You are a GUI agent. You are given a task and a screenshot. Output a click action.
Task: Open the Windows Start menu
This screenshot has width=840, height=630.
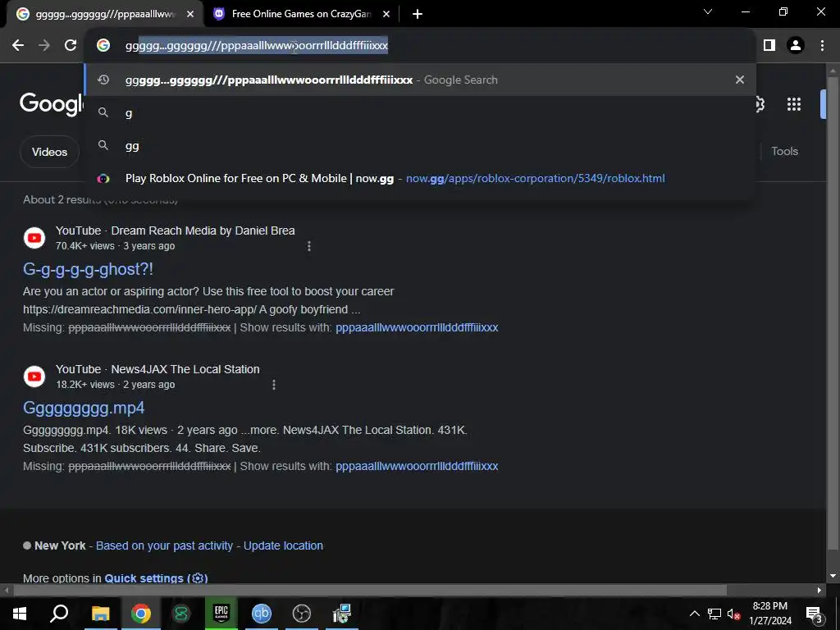click(x=20, y=614)
